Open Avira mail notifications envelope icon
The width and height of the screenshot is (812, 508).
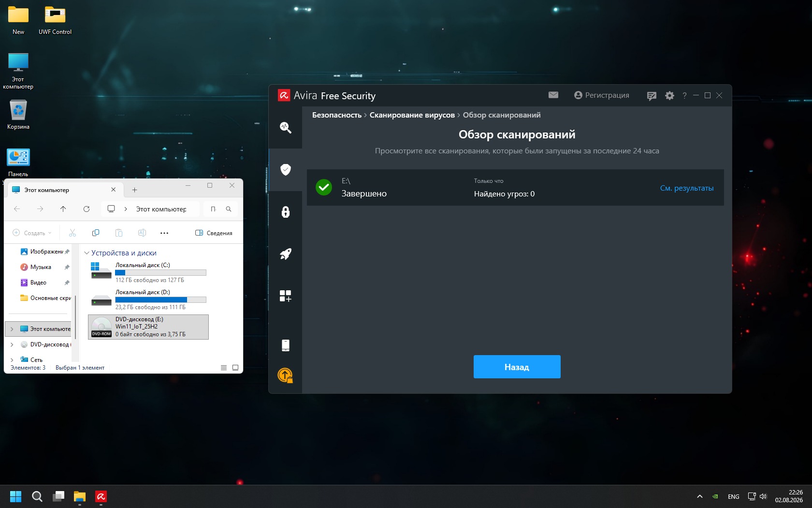pyautogui.click(x=553, y=95)
